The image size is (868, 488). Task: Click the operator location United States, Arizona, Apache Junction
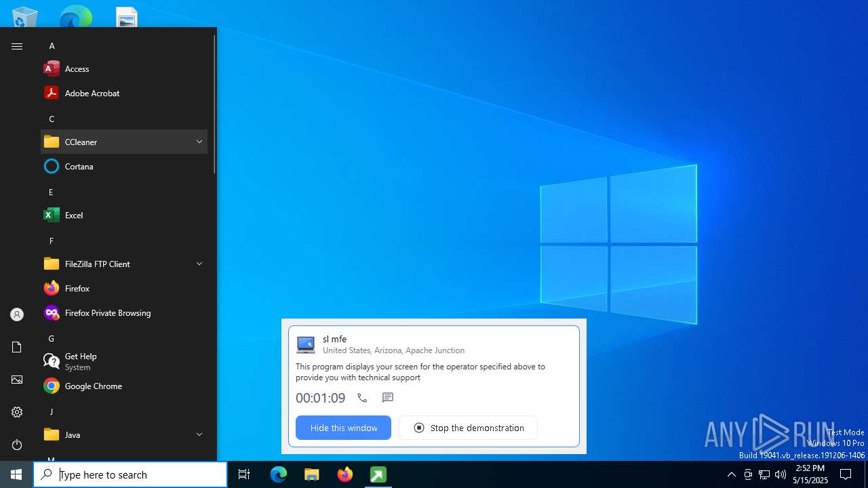(393, 350)
